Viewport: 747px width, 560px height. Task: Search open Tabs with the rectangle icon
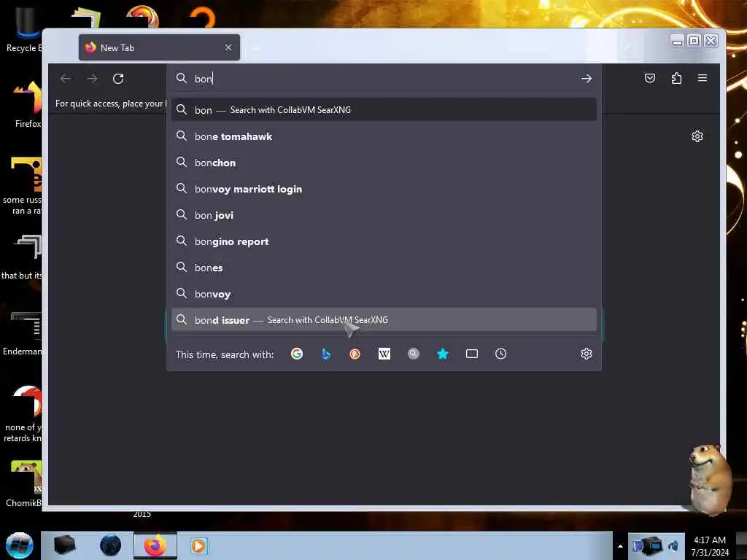coord(472,354)
